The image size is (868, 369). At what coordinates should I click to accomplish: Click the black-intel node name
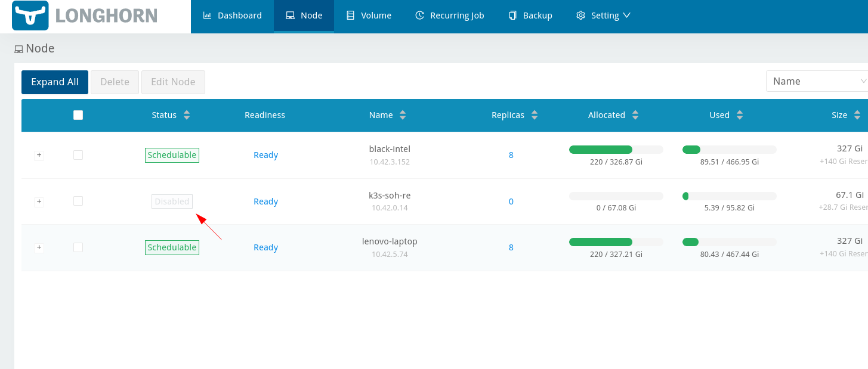click(x=390, y=149)
